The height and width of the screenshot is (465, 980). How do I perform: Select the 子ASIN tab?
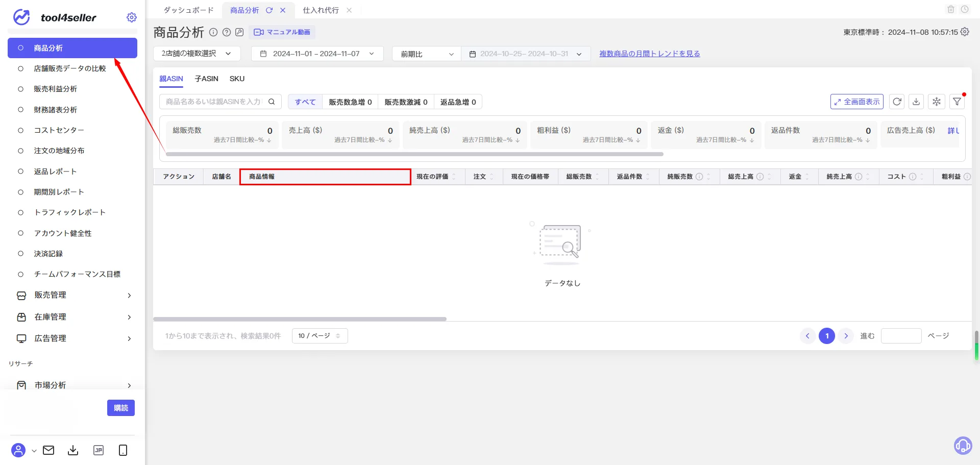(206, 79)
